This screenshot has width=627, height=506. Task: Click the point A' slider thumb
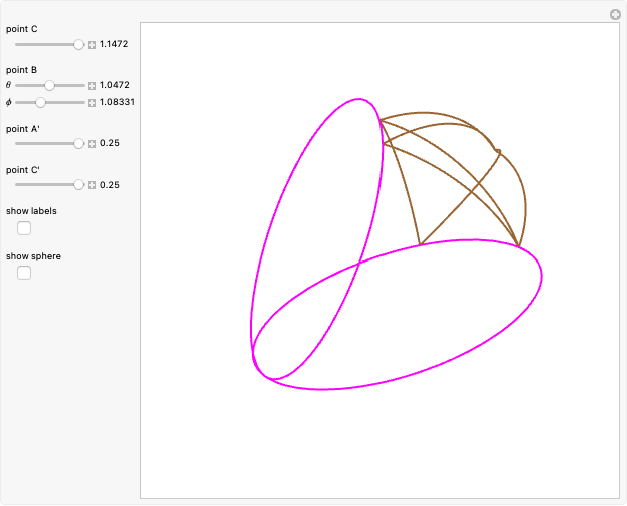[x=78, y=143]
